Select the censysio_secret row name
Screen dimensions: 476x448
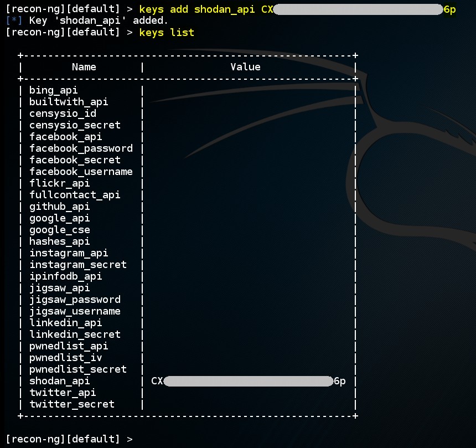[75, 125]
